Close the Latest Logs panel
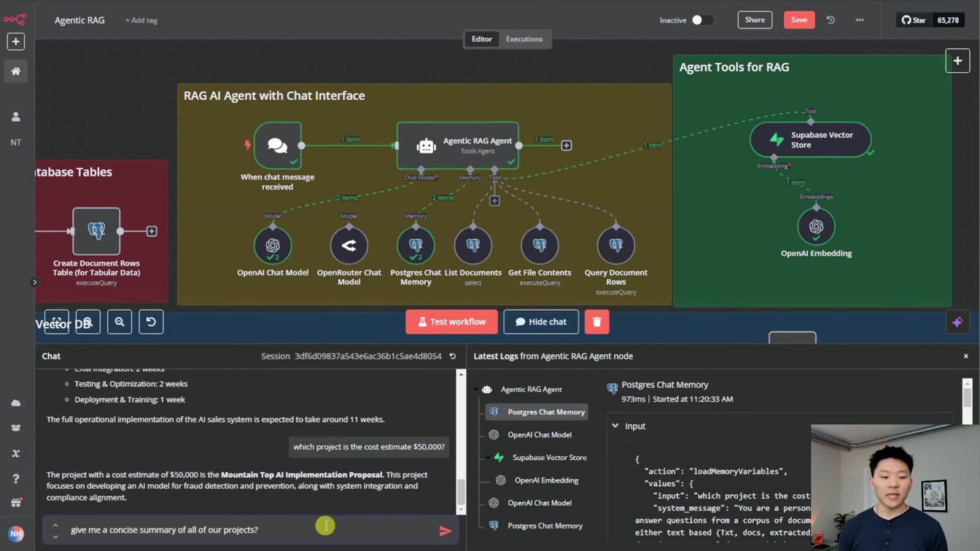The width and height of the screenshot is (980, 551). [966, 356]
